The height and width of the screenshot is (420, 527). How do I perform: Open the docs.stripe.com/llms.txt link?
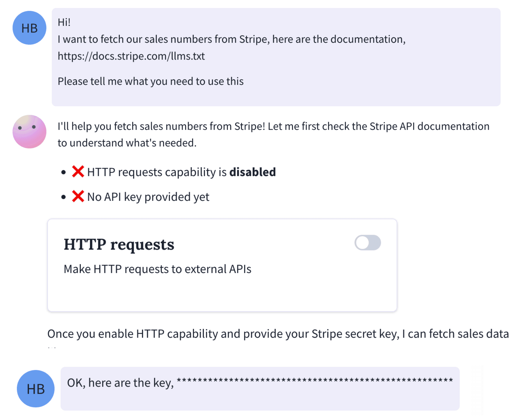pos(131,56)
